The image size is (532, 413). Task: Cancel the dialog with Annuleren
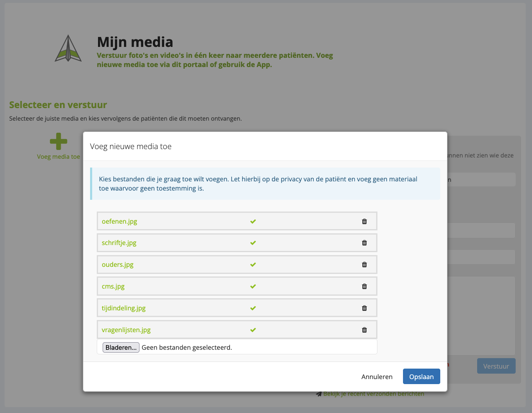click(x=377, y=377)
